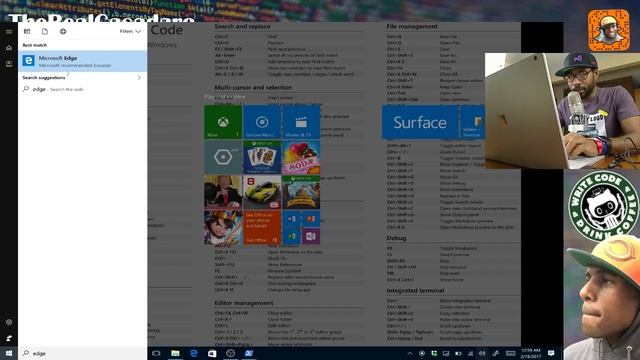
Task: Open the Microsoft Edge best match result
Action: 82,61
